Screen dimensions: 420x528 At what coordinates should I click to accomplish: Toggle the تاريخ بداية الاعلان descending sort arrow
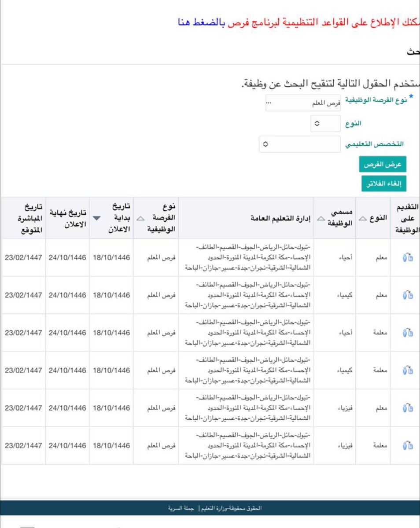96,218
